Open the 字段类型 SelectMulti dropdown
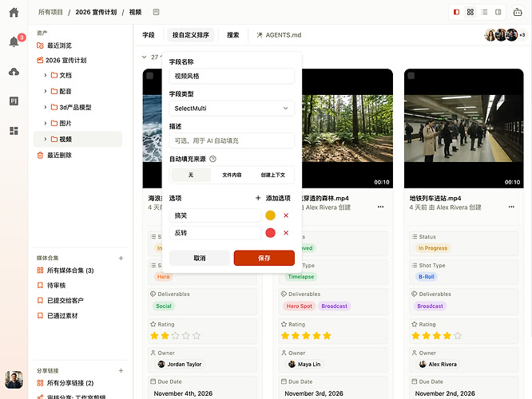The height and width of the screenshot is (399, 532). pyautogui.click(x=232, y=109)
